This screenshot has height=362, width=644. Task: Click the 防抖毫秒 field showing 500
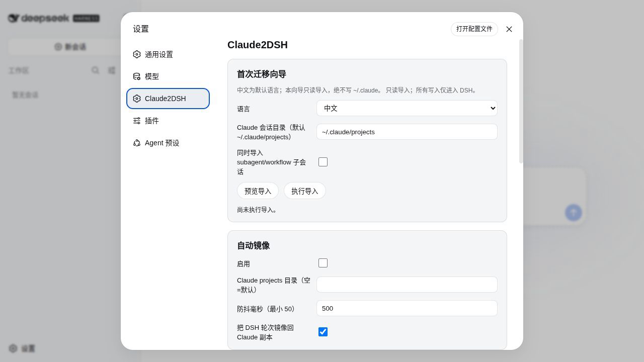(x=407, y=308)
